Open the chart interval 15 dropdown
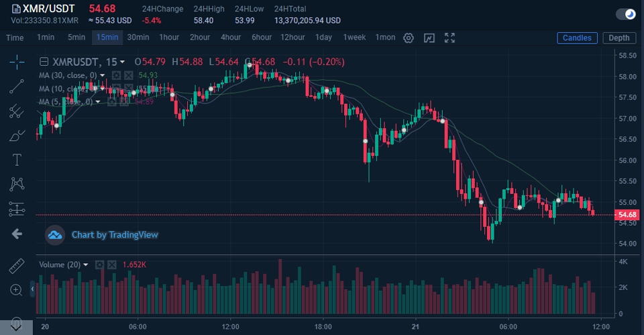Screen dimensions: 644x335 point(122,62)
